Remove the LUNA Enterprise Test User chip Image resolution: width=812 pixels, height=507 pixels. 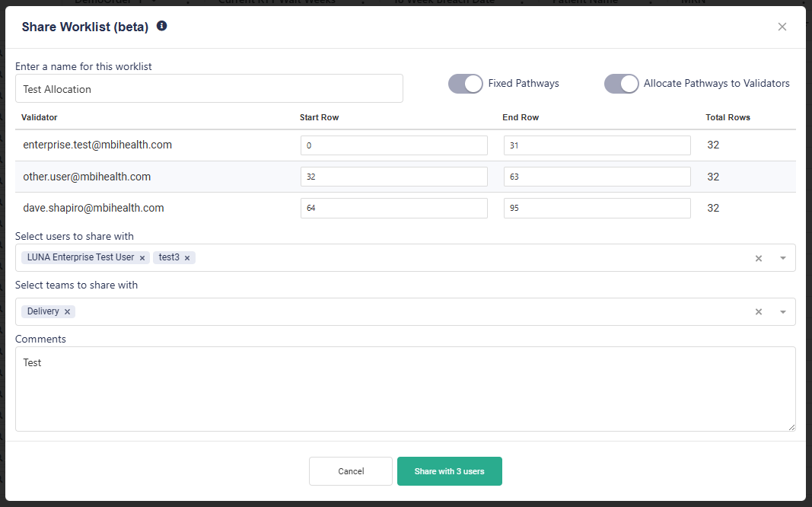(142, 257)
